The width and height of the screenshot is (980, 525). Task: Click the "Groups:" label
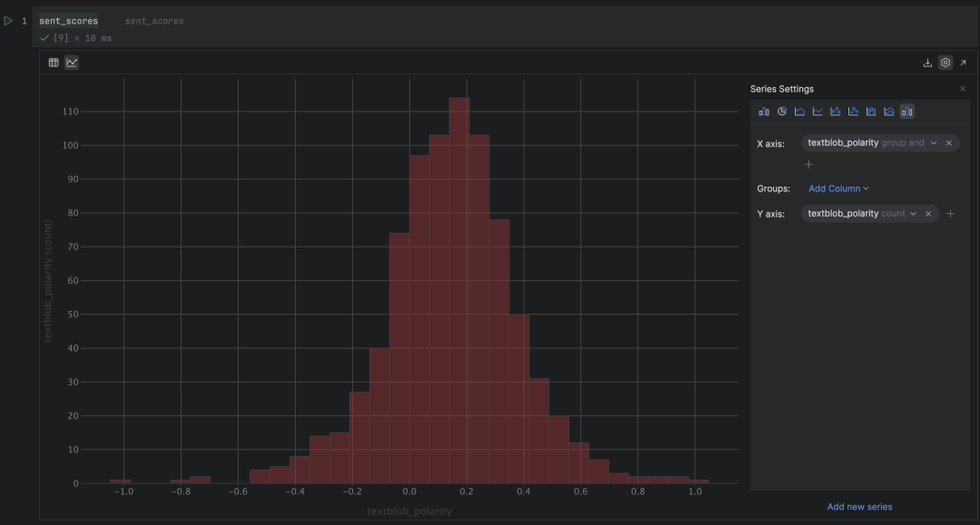(x=774, y=189)
